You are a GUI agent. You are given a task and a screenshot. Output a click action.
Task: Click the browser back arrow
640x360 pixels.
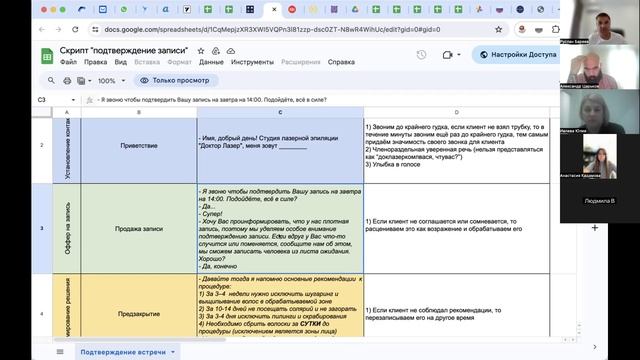click(x=42, y=29)
